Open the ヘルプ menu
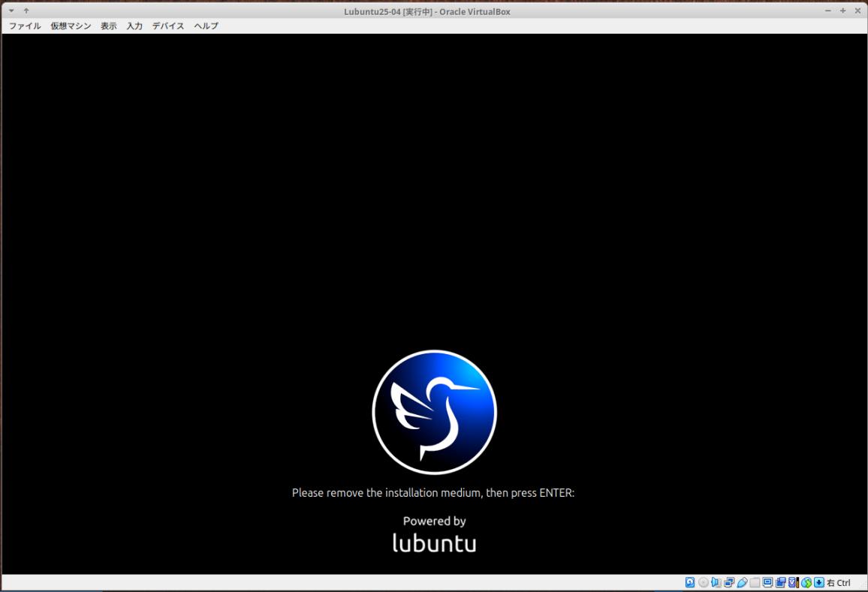The width and height of the screenshot is (868, 592). 206,26
